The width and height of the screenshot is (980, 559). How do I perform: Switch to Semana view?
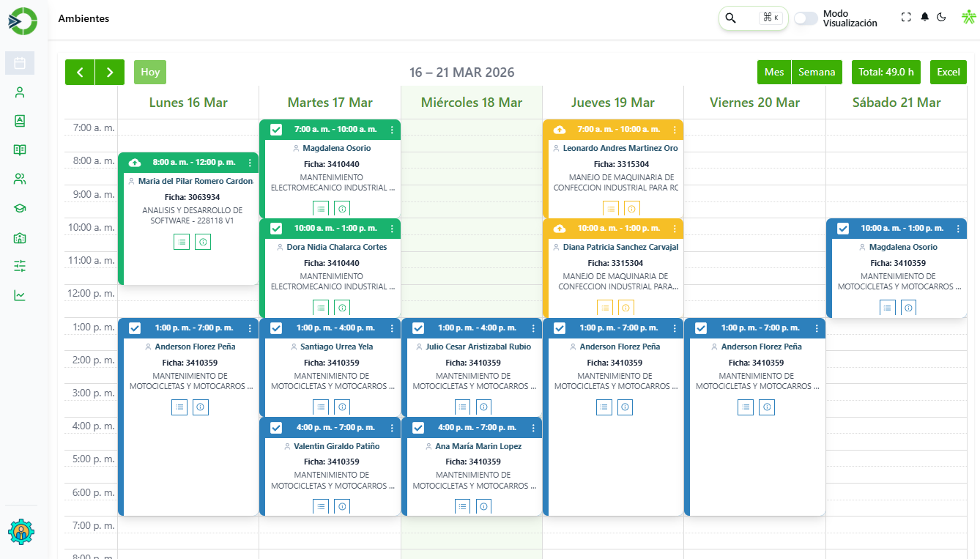coord(817,72)
